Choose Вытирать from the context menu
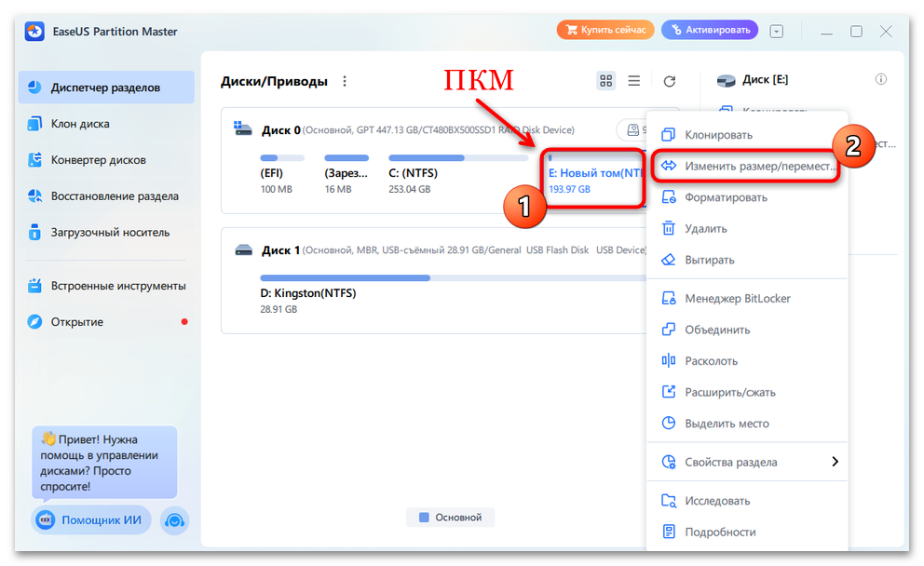Screen dimensions: 924x566 (747, 260)
